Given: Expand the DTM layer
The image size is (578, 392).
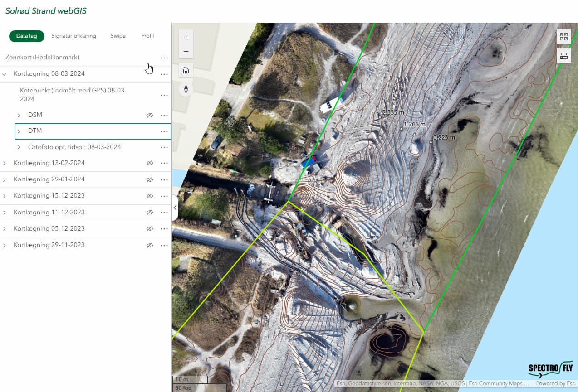Looking at the screenshot, I should point(19,131).
